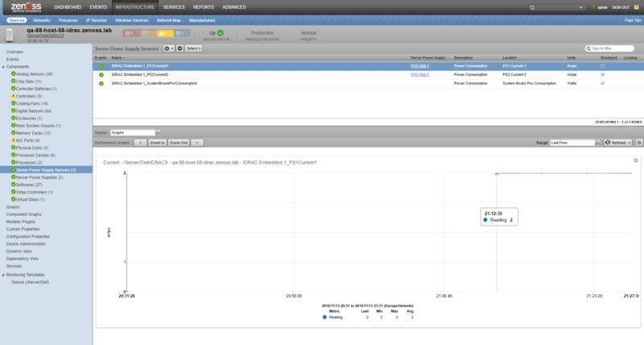Click the green Up power status icon
Image resolution: width=644 pixels, height=345 pixels.
point(221,33)
